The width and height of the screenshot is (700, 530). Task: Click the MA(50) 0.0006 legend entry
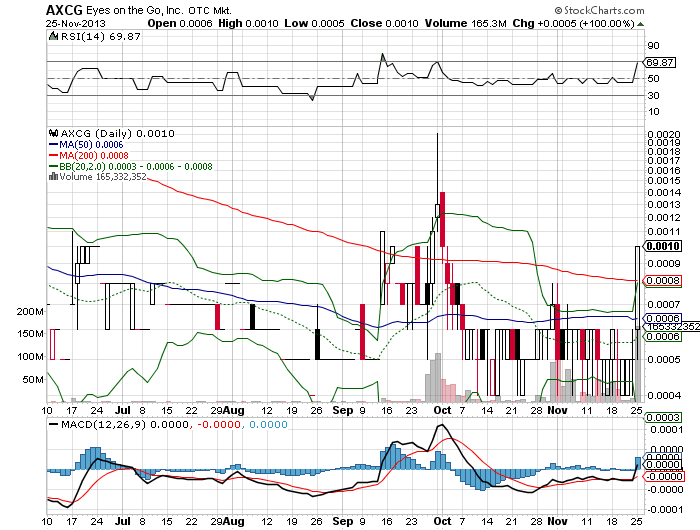[x=91, y=145]
